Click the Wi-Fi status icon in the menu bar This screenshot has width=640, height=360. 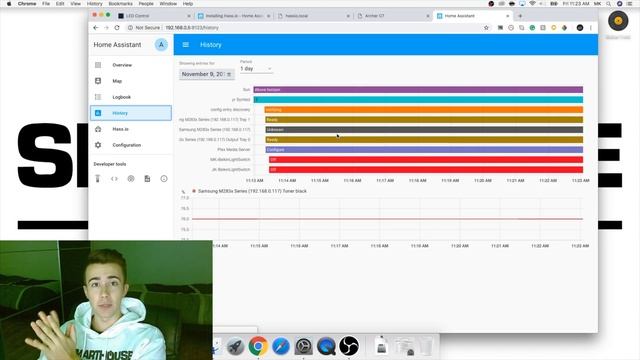[532, 4]
